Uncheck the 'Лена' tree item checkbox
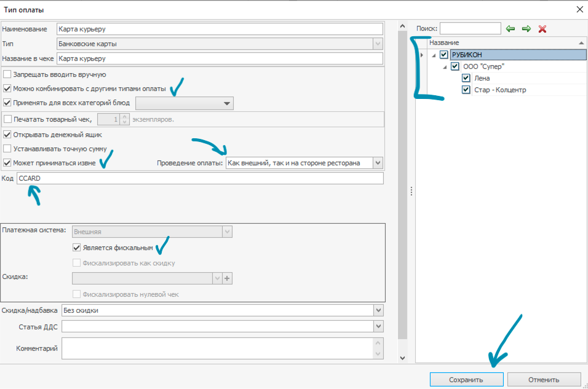Viewport: 588px width, 389px height. [x=466, y=79]
